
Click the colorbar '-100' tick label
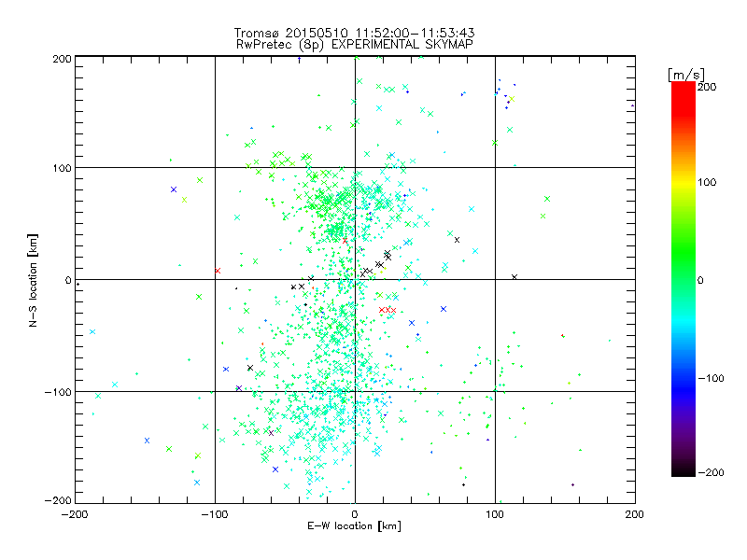(711, 378)
